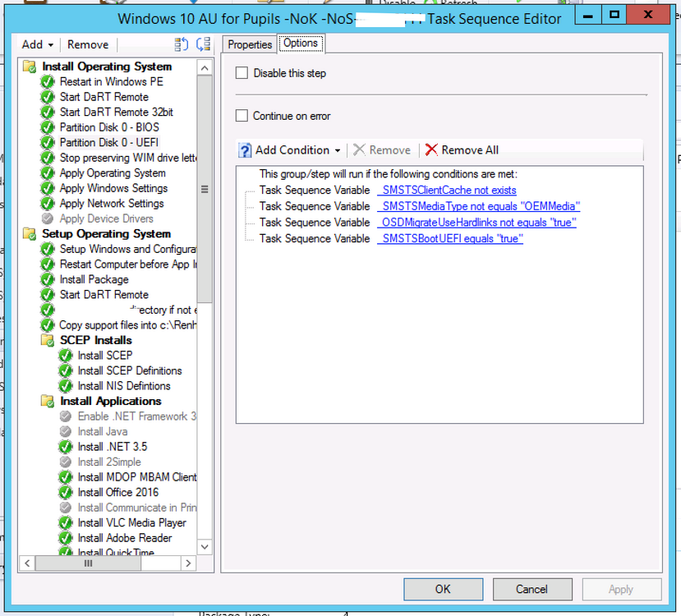Click green check icon beside Install SCEP
681x616 pixels.
[65, 356]
